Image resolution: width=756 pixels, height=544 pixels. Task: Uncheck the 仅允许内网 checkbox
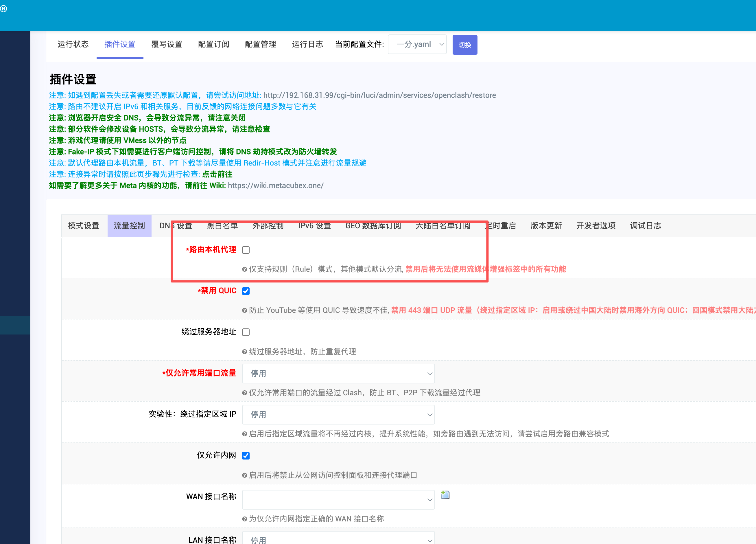(246, 456)
